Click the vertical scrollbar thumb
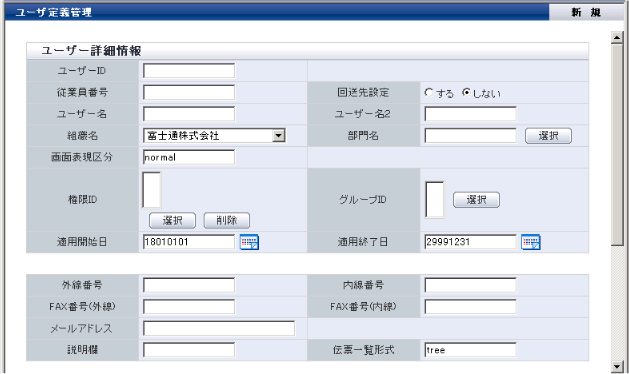 (x=617, y=144)
